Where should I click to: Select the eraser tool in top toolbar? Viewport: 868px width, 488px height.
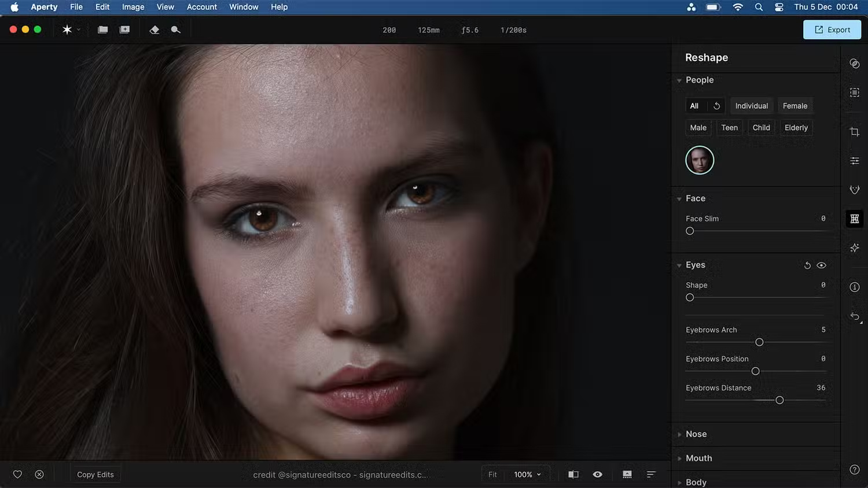154,29
